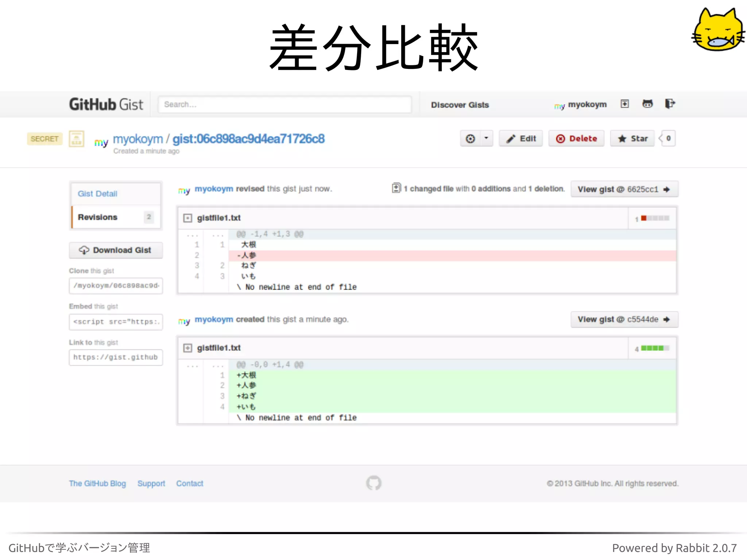Screen dimensions: 747x560
Task: Star this gist
Action: (x=632, y=139)
